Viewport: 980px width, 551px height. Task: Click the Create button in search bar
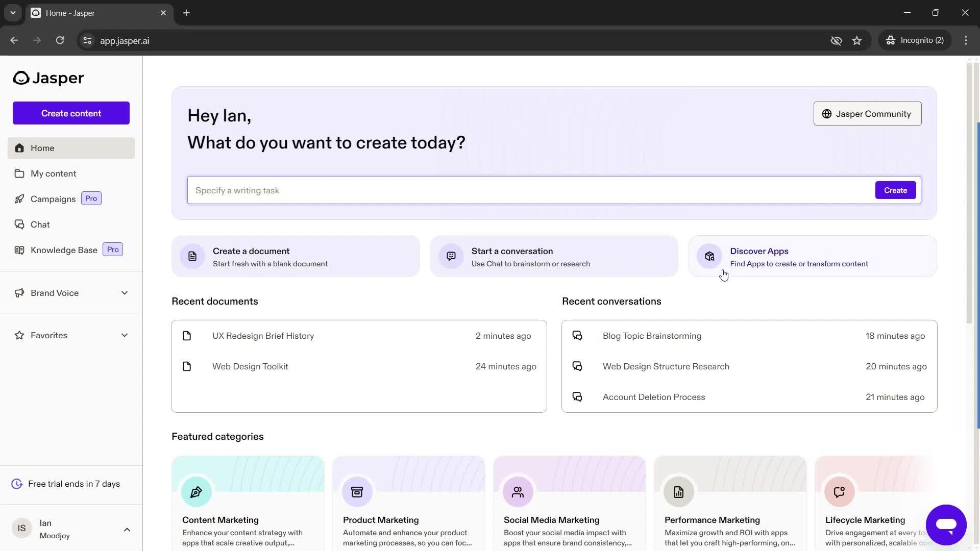[x=895, y=190]
